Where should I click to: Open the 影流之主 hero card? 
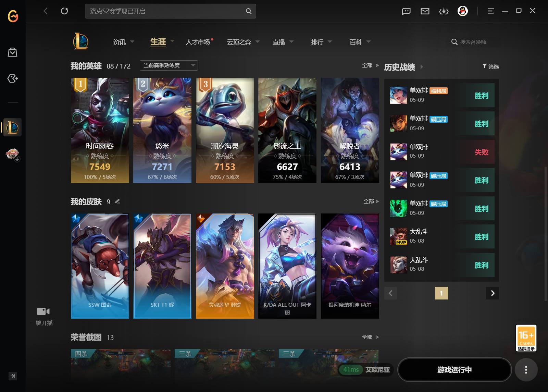point(287,130)
